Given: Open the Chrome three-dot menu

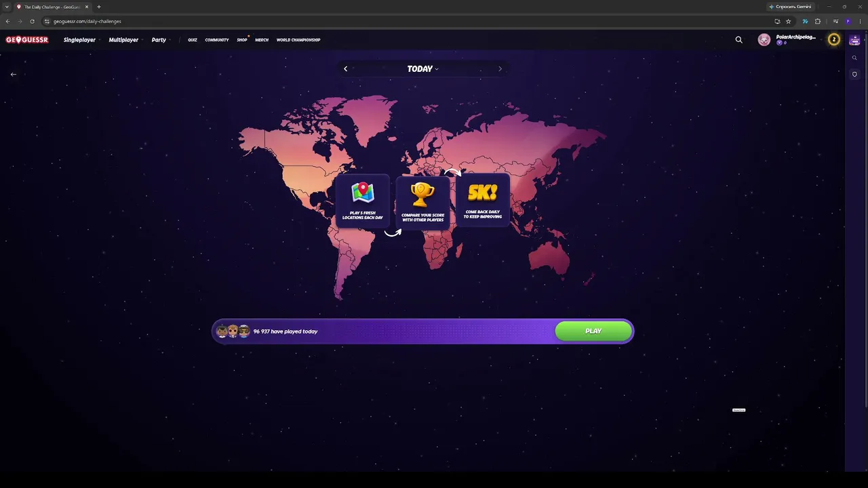Looking at the screenshot, I should [x=859, y=21].
